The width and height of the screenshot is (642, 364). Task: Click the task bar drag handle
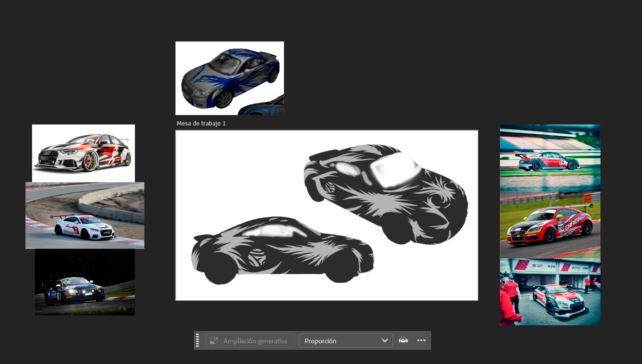[x=198, y=340]
